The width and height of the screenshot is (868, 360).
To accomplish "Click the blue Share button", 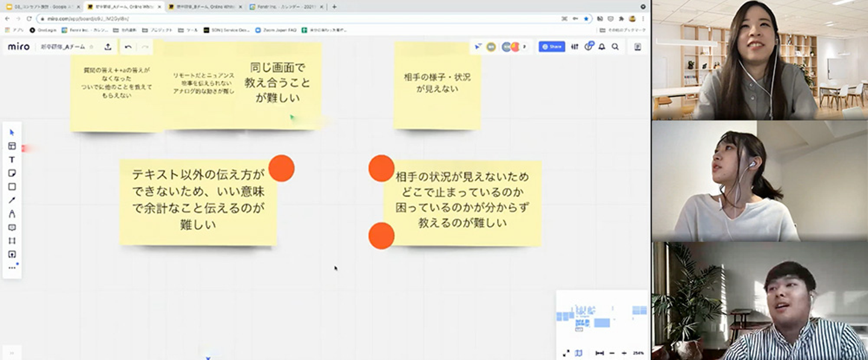I will coord(552,46).
